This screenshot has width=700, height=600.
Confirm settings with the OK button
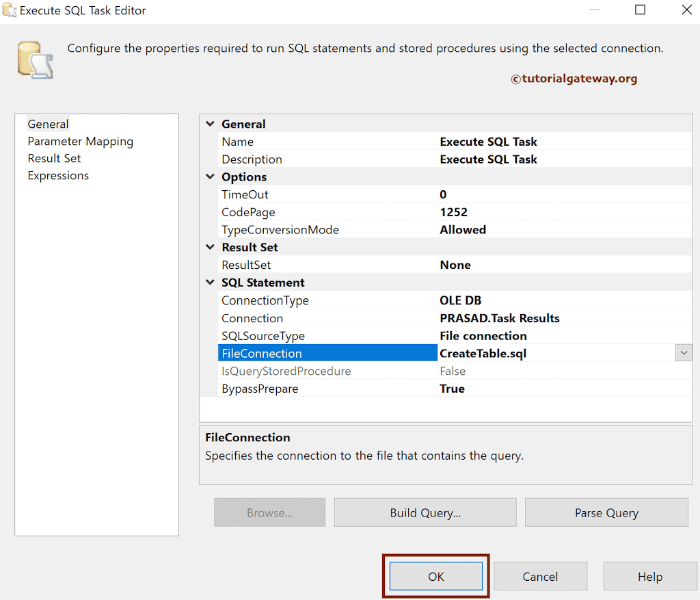click(435, 576)
